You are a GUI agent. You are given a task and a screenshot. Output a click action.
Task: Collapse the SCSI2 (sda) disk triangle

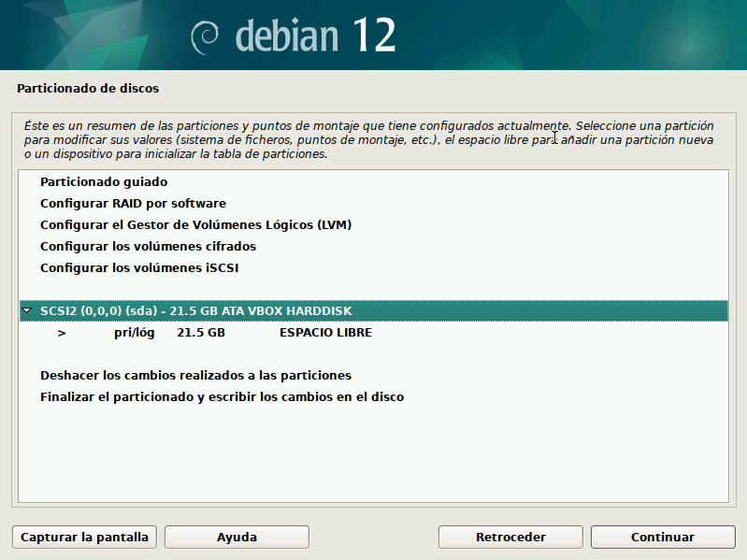[28, 310]
